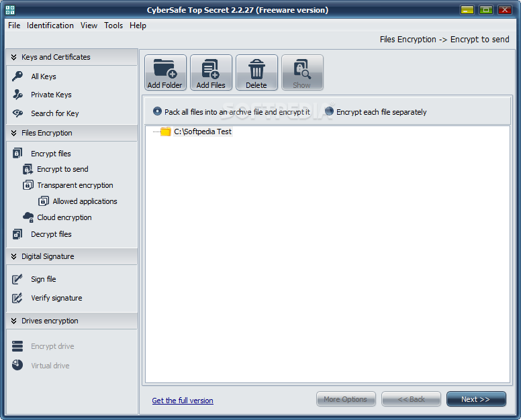Click the Add Files toolbar button
521x420 pixels.
click(211, 72)
